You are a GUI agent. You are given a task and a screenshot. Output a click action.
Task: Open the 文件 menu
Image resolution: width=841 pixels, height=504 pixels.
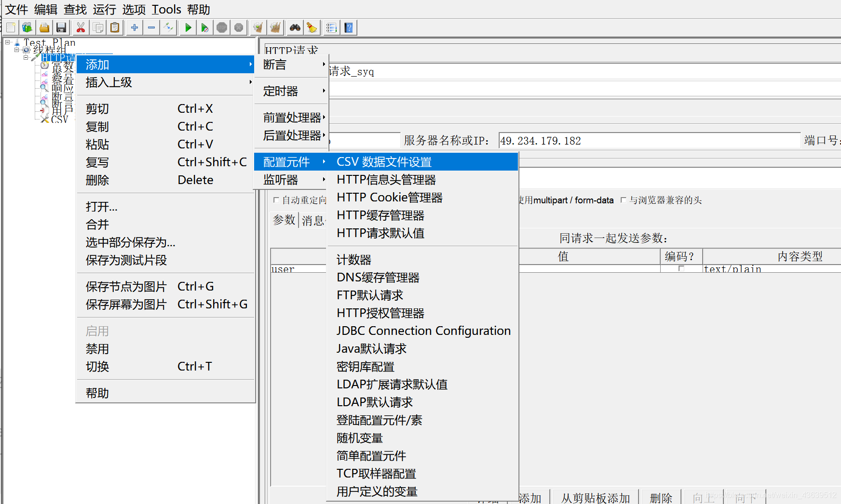pos(16,10)
